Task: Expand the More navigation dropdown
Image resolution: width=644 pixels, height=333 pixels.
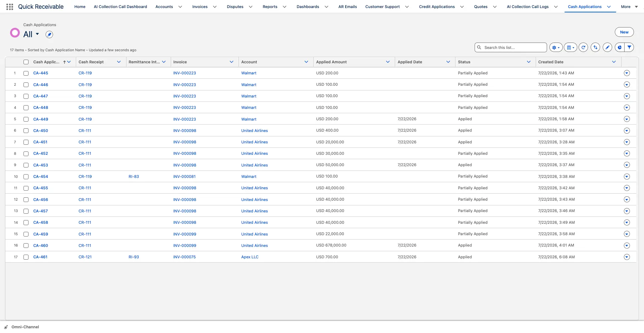Action: tap(629, 7)
